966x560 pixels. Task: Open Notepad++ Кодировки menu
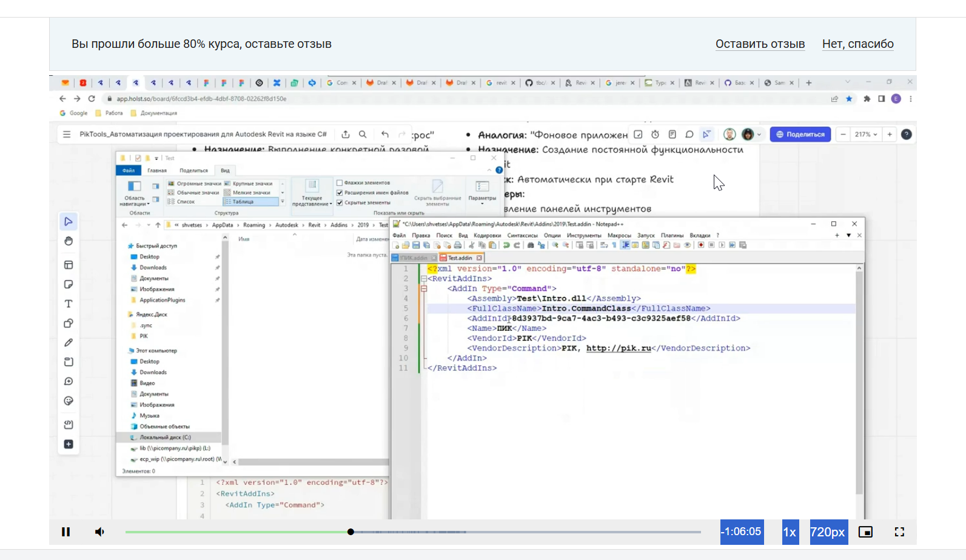(x=488, y=236)
